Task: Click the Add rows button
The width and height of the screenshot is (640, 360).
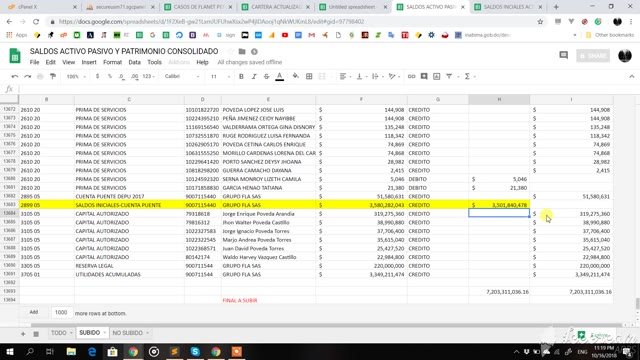Action: click(34, 313)
